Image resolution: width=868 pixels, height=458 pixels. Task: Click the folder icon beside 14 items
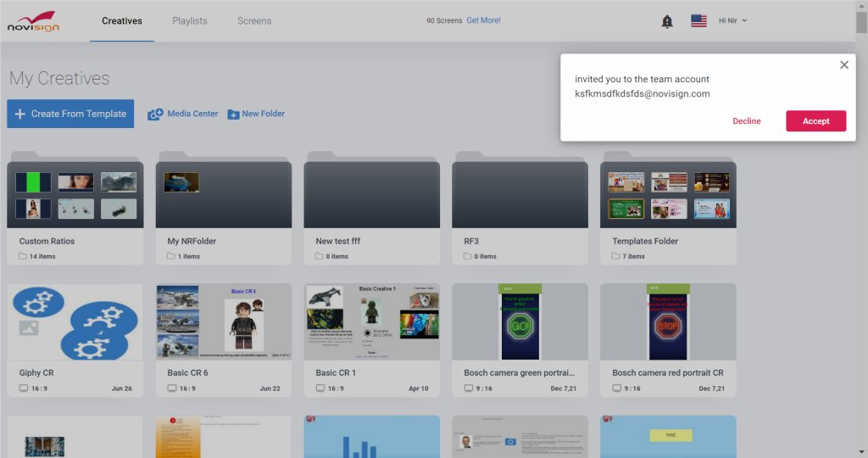(x=23, y=256)
